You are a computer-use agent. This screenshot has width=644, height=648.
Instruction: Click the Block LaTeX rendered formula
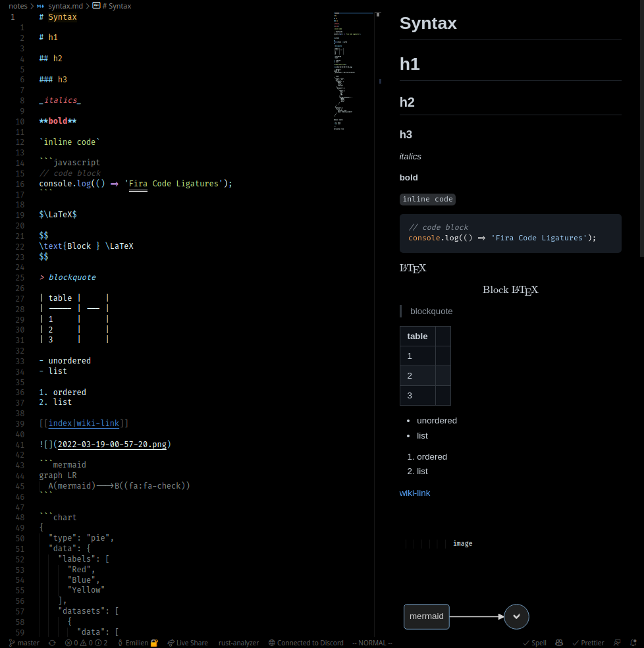coord(510,290)
